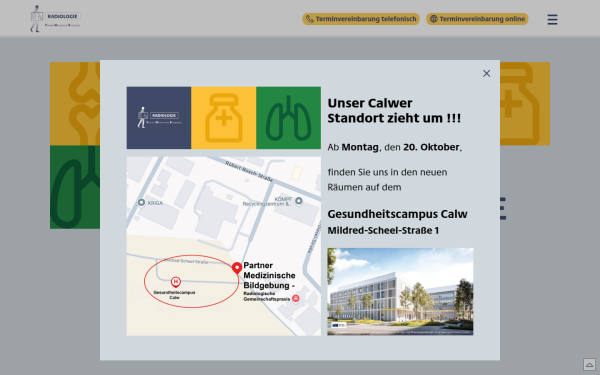
Task: Click the Gesundheitscampus Calw H marker on map
Action: (176, 282)
